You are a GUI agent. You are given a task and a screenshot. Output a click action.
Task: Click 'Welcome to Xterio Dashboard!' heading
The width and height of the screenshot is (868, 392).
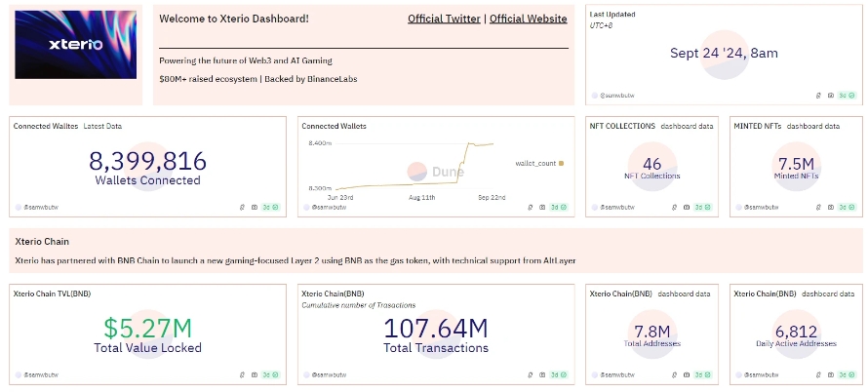(234, 19)
